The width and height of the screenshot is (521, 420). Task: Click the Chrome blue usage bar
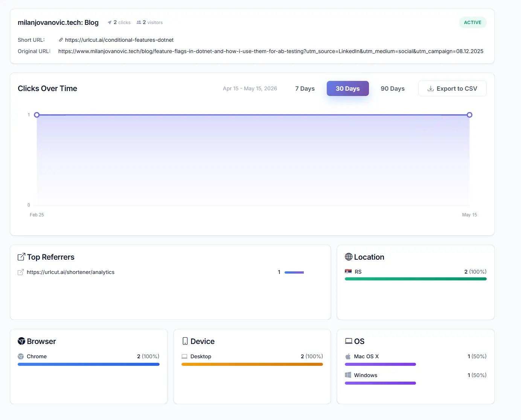(x=88, y=364)
